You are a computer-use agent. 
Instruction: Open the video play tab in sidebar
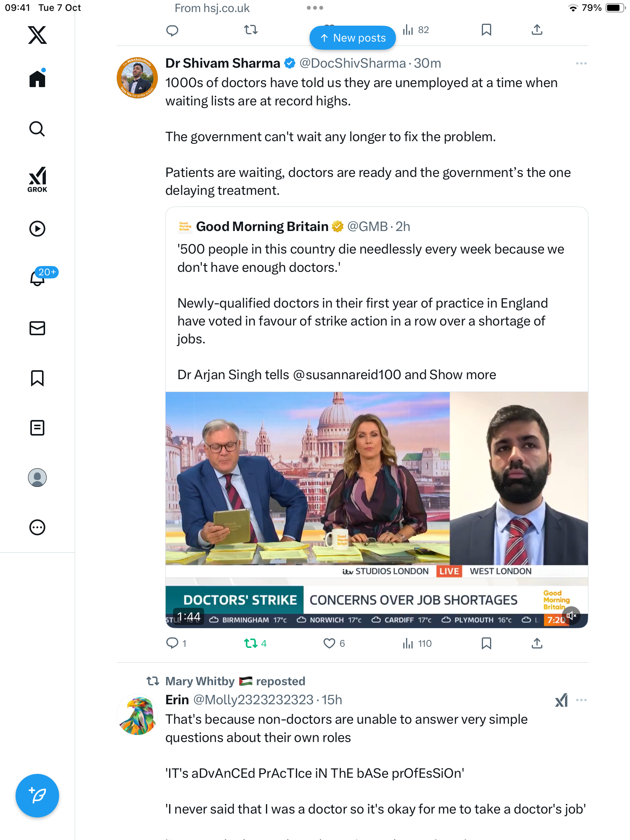37,229
